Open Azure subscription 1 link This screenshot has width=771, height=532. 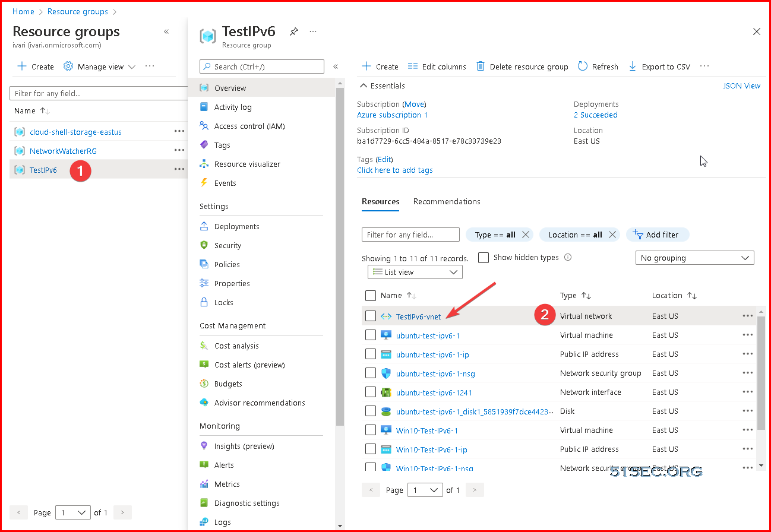pyautogui.click(x=392, y=115)
